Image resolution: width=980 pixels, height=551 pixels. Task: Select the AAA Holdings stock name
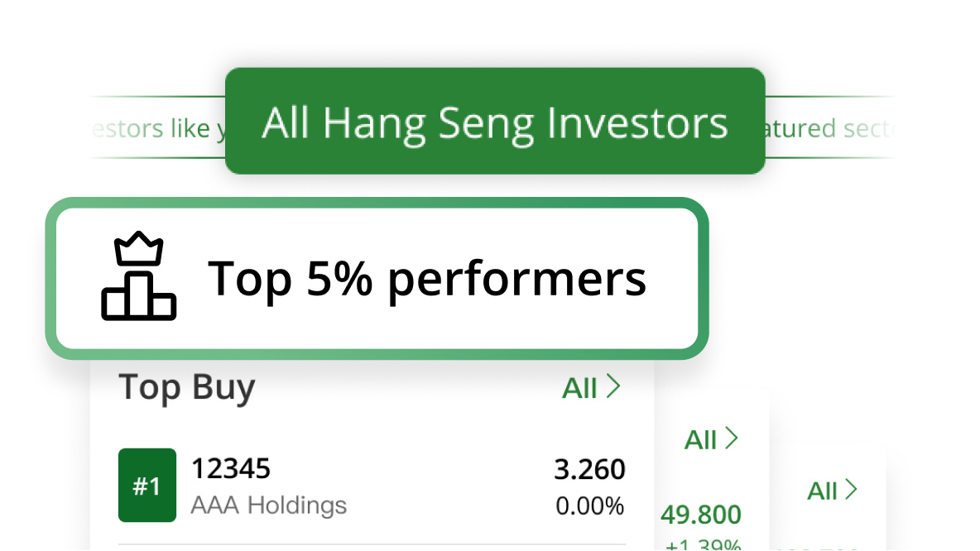(x=269, y=505)
